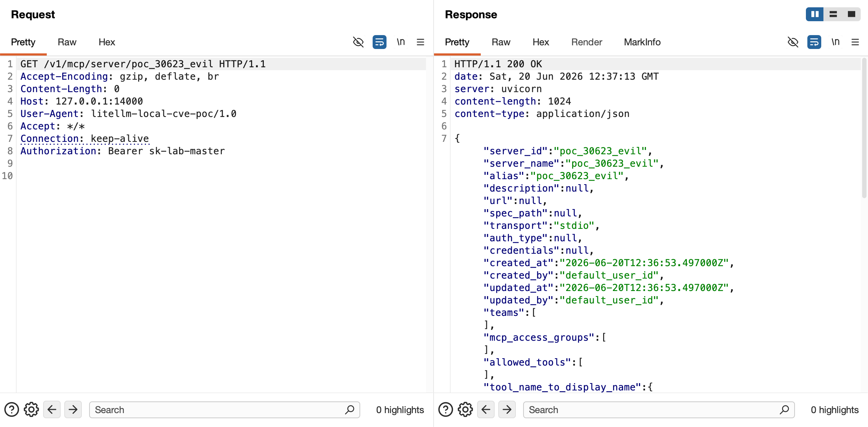This screenshot has height=427, width=868.
Task: Toggle \n newline display in Response panel
Action: (835, 42)
